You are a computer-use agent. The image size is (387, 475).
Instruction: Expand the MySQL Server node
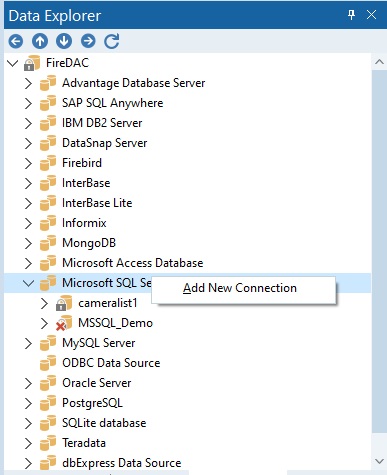coord(29,343)
